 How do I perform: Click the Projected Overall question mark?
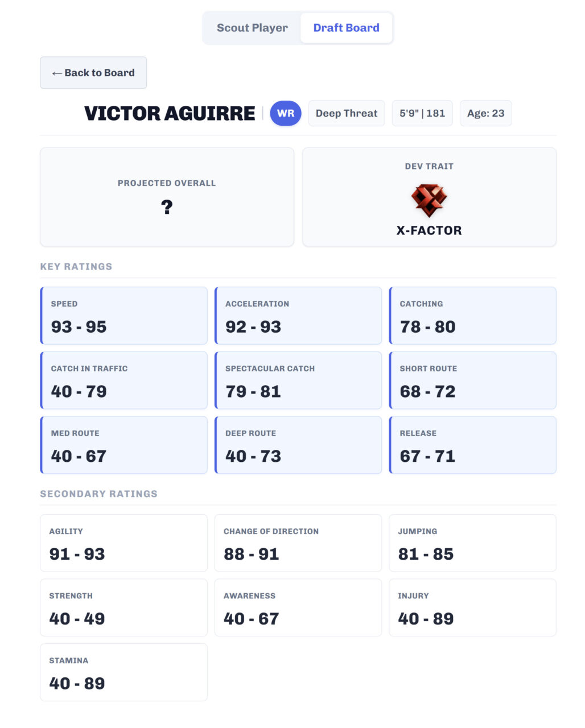coord(167,207)
